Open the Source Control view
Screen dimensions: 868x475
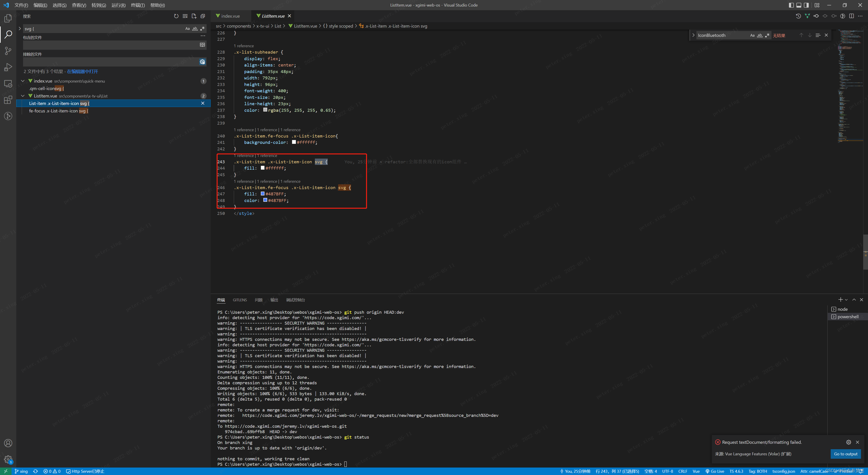pyautogui.click(x=8, y=51)
